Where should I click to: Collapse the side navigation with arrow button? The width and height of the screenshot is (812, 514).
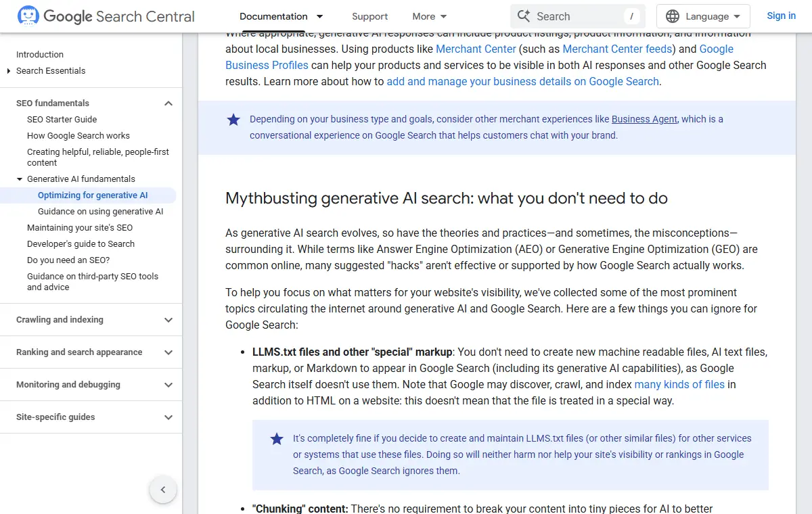163,490
